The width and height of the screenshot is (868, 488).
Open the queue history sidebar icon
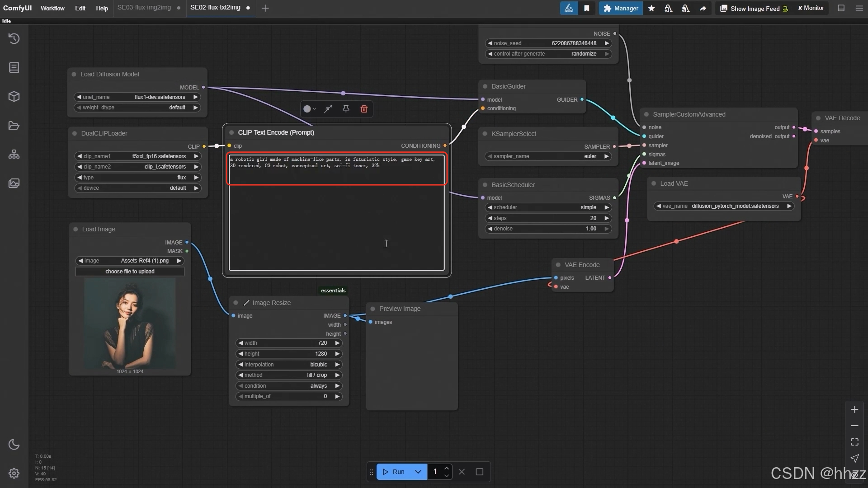point(14,39)
